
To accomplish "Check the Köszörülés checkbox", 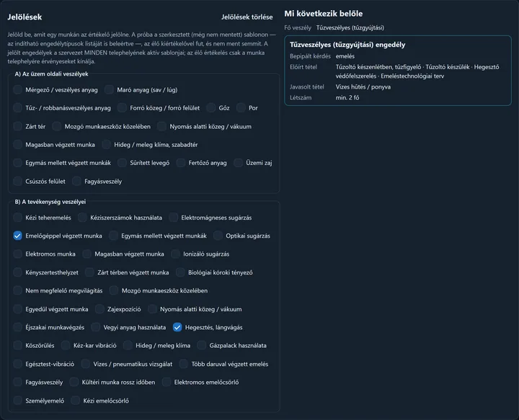I will point(17,346).
